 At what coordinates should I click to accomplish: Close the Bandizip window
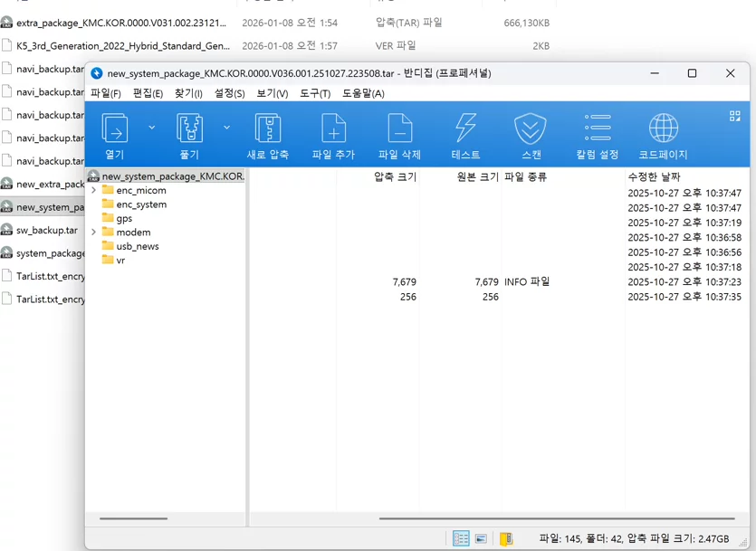click(730, 73)
